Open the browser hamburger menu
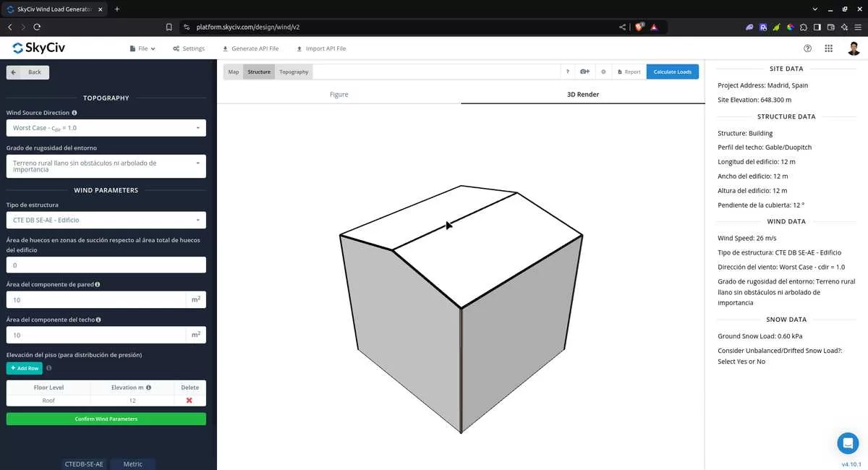The height and width of the screenshot is (470, 868). coord(858,27)
